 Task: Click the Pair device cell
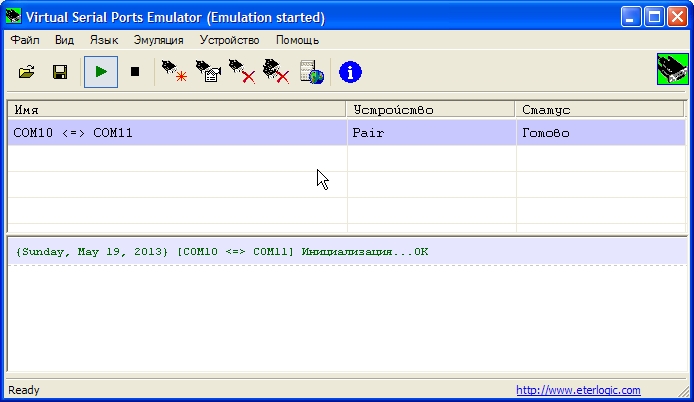coord(432,133)
